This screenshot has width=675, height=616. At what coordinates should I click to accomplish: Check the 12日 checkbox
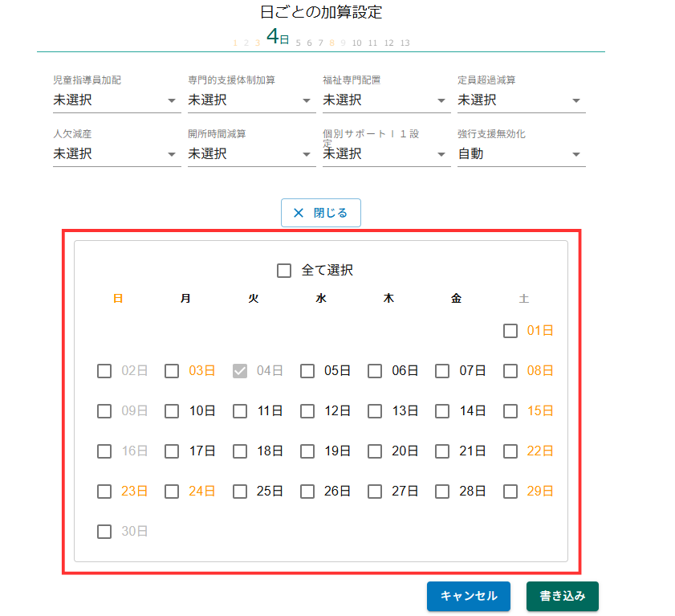[x=307, y=411]
